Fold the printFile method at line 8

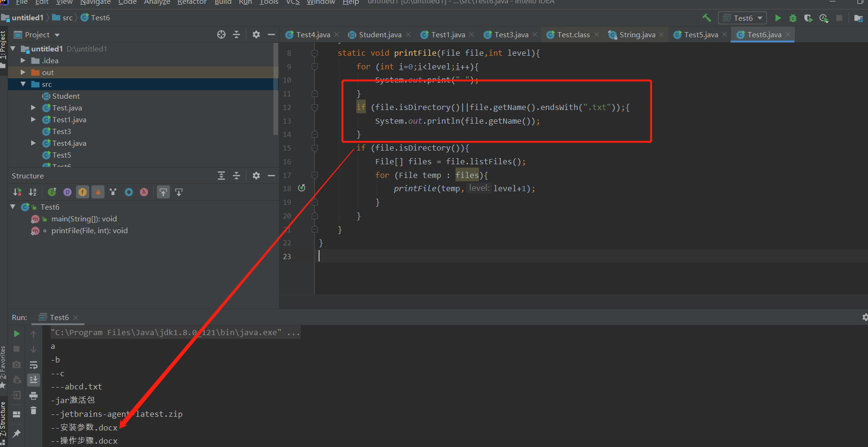(x=315, y=53)
